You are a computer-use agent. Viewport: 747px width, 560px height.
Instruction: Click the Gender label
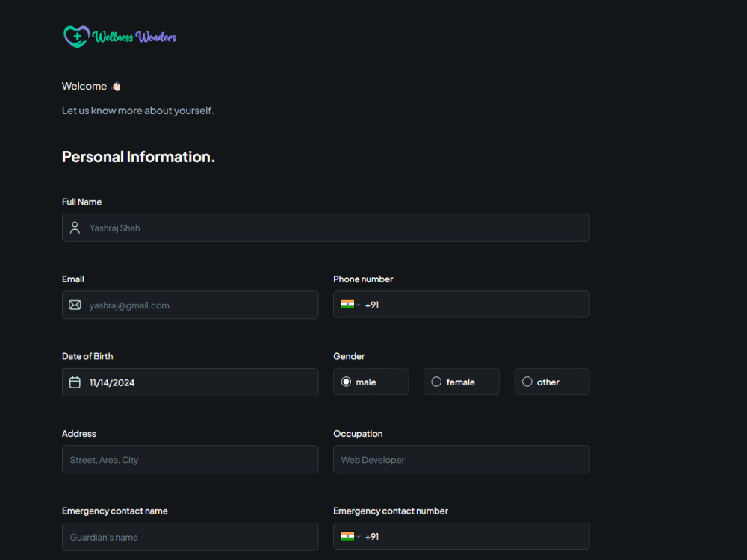click(349, 356)
